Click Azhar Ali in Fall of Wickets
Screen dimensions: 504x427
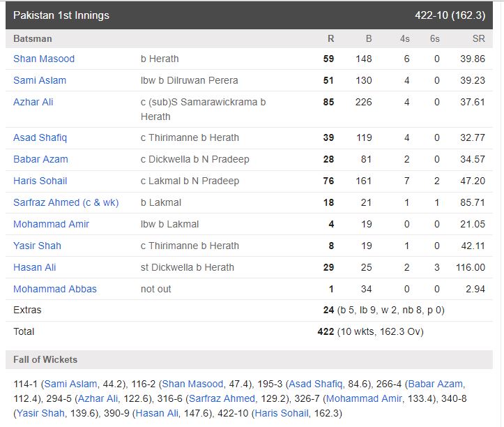click(98, 398)
